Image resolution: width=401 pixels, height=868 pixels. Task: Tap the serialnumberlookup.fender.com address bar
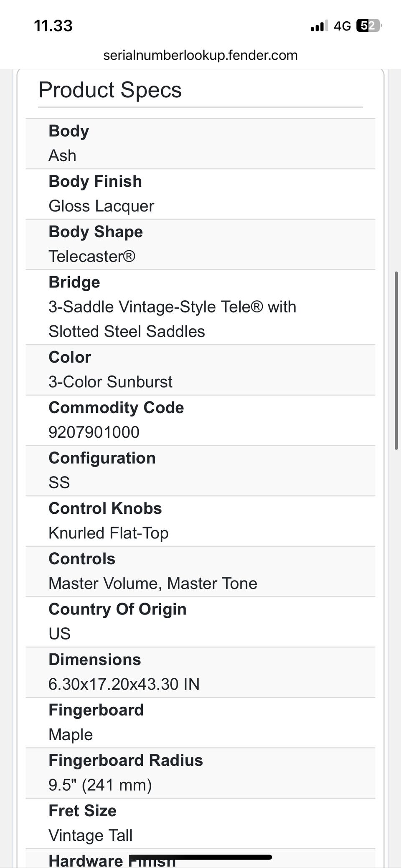point(200,55)
